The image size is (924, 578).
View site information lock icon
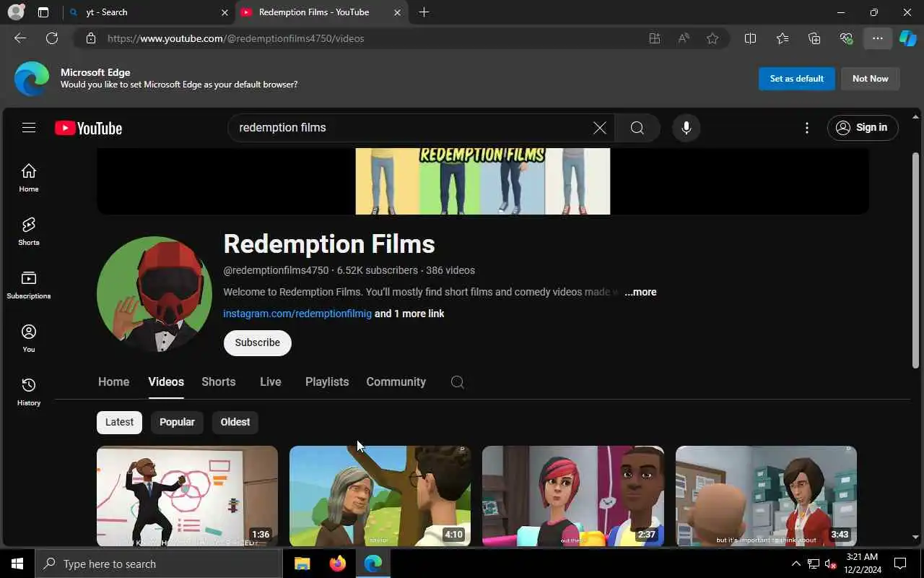pos(91,38)
